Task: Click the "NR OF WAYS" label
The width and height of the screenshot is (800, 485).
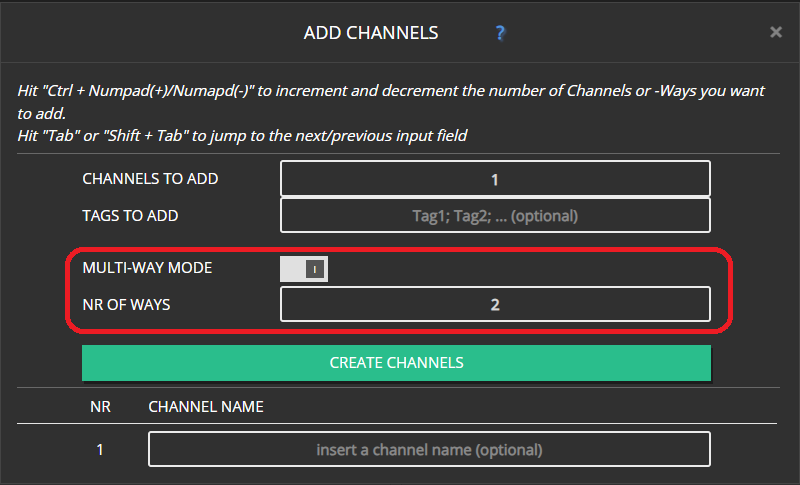Action: (x=126, y=304)
